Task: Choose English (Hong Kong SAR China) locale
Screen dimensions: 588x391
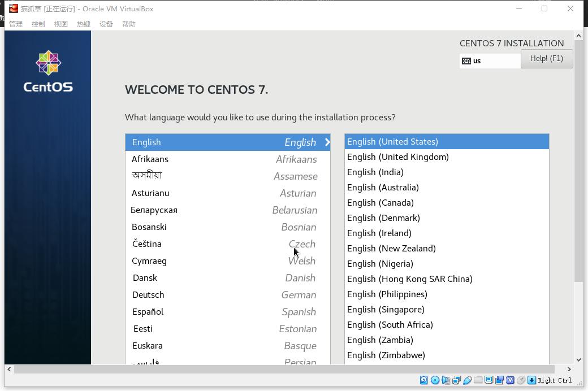Action: click(x=447, y=279)
